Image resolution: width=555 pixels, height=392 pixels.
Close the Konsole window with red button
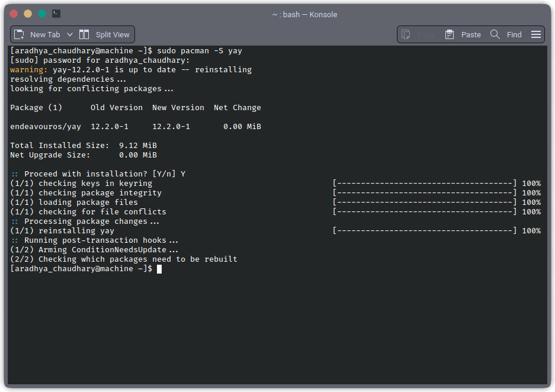click(14, 14)
